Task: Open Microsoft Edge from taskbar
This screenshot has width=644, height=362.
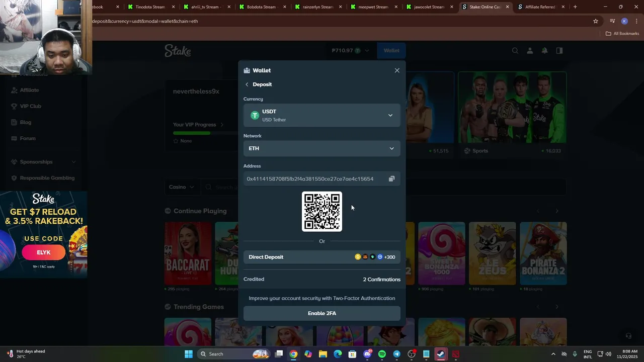Action: click(338, 354)
